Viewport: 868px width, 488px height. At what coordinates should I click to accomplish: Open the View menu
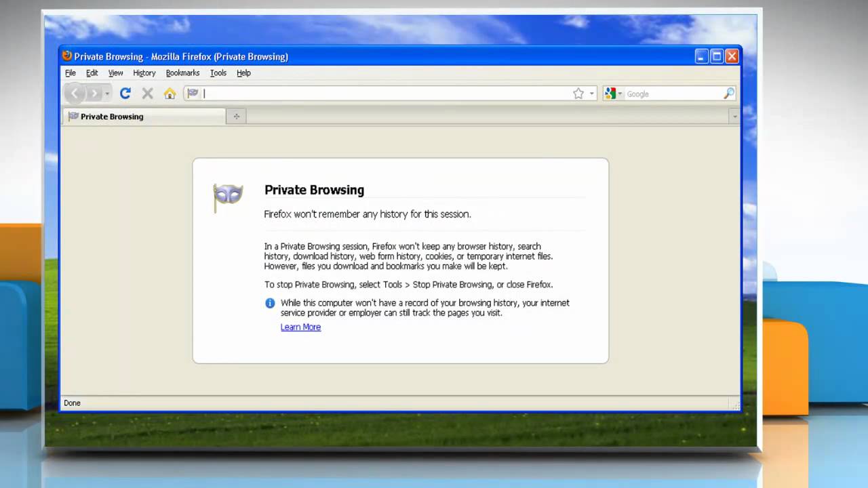click(x=116, y=73)
